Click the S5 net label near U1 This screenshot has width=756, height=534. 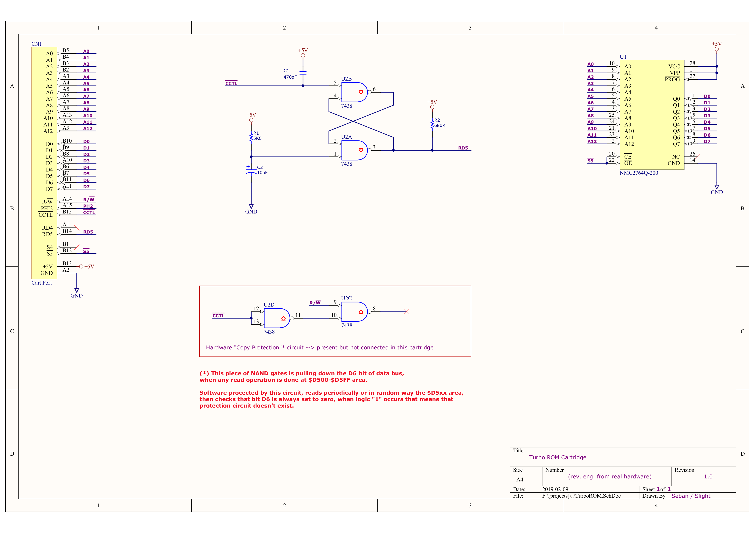[590, 161]
